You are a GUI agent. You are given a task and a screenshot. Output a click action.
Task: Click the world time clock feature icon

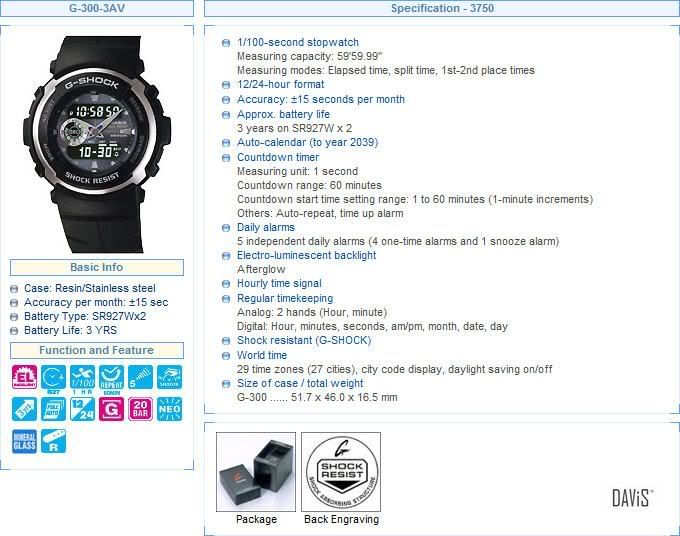coord(53,377)
